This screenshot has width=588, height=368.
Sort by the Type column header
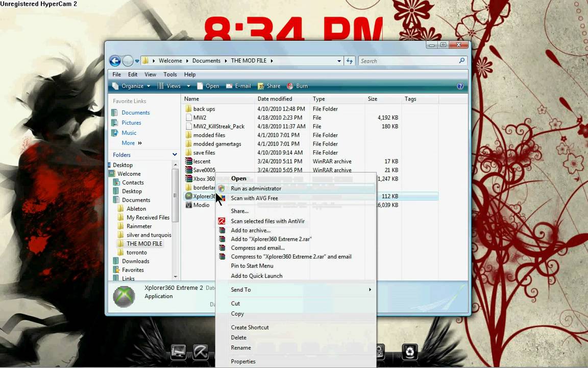[x=337, y=99]
